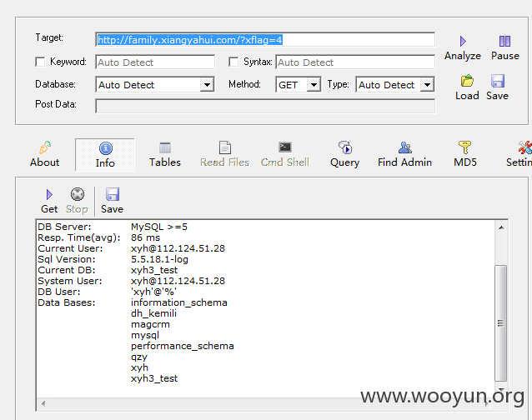Open the MD5 cracker tool
This screenshot has height=420, width=532.
coord(465,154)
